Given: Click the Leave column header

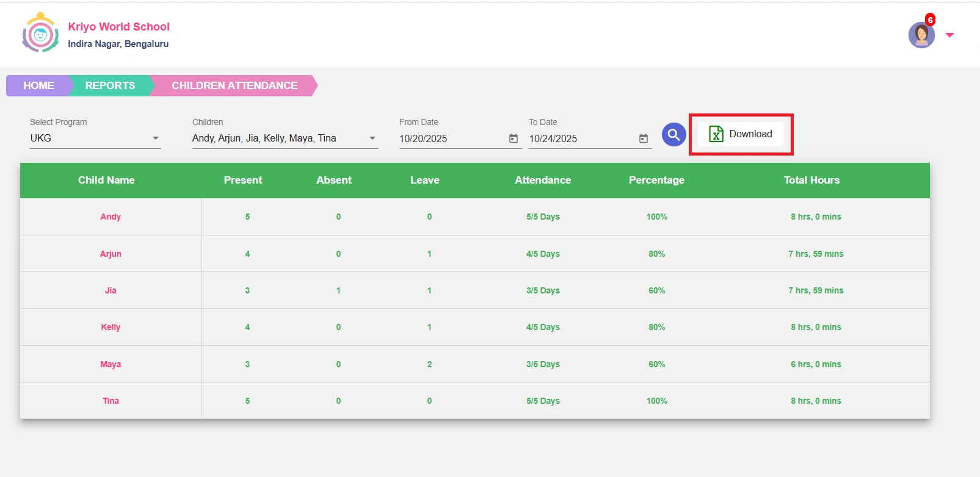Looking at the screenshot, I should click(425, 180).
